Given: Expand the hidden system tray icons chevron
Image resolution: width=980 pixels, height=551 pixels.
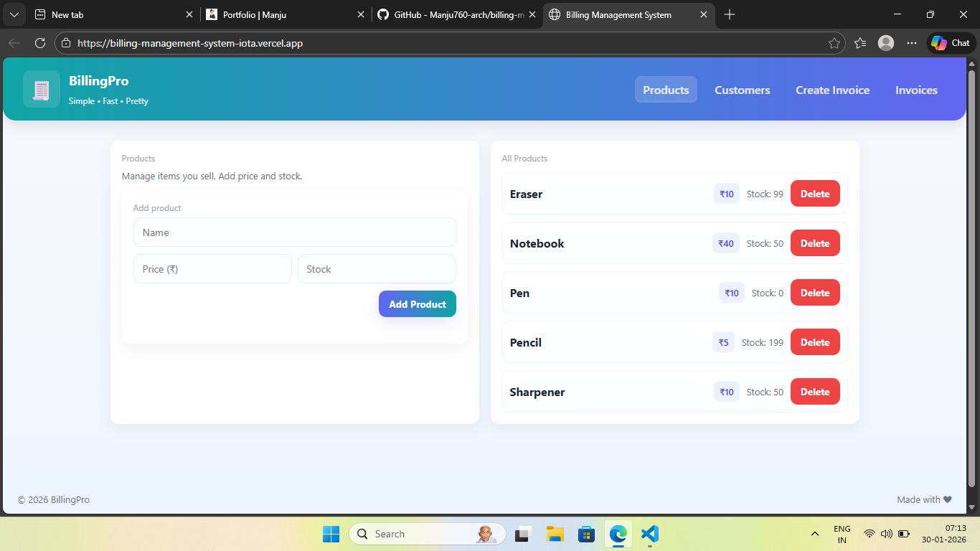Looking at the screenshot, I should click(814, 534).
